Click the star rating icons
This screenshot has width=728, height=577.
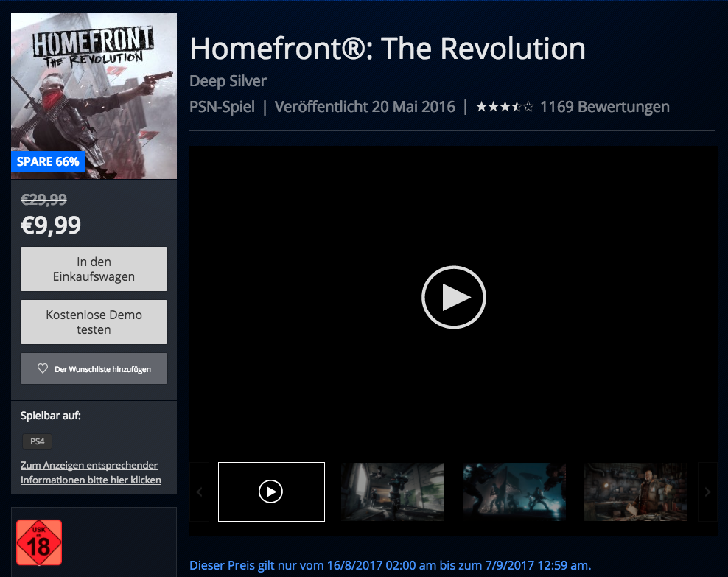[505, 107]
